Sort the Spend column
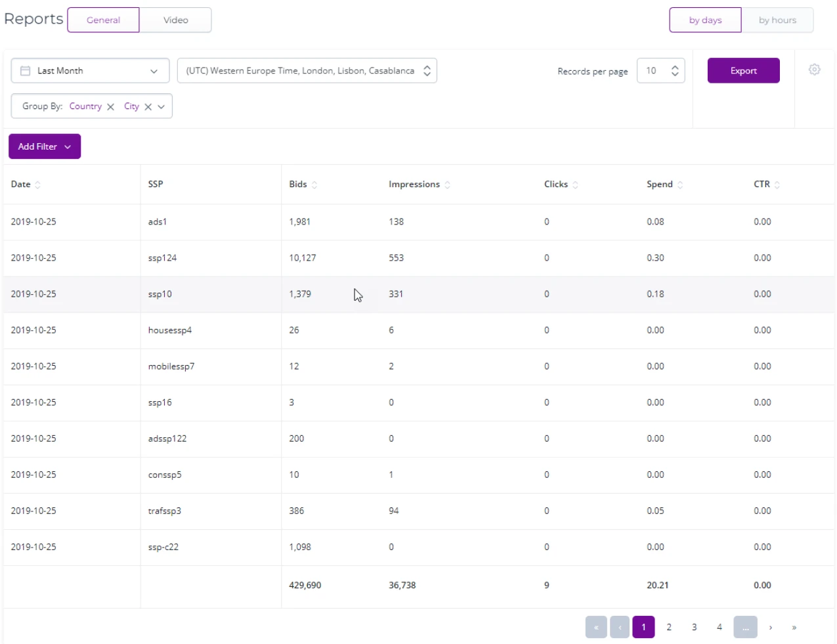 coord(680,185)
